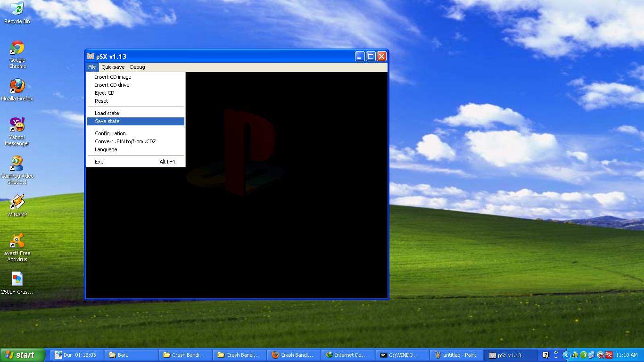Viewport: 644px width, 362px height.
Task: Select the Yahoo! Messenger desktop icon
Action: [17, 132]
